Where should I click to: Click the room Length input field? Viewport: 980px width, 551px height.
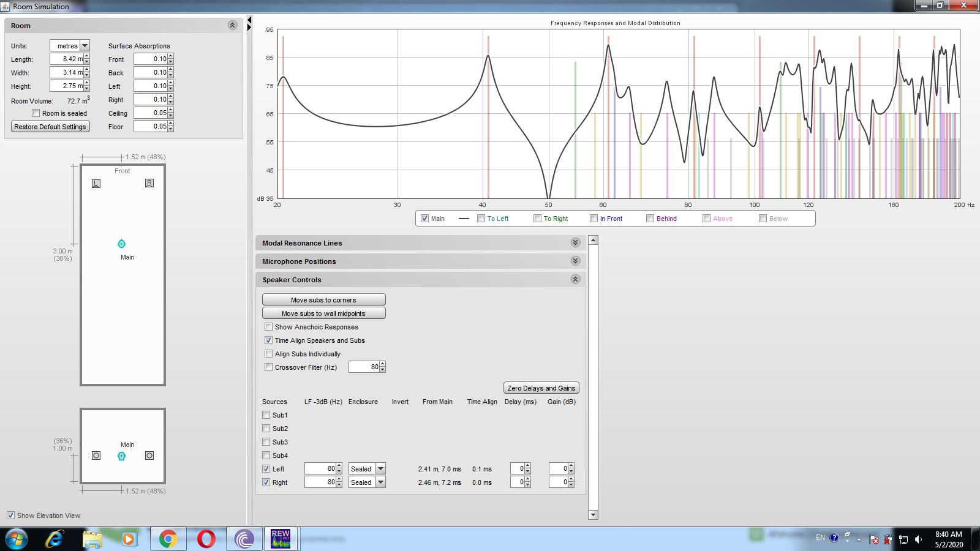(x=66, y=59)
